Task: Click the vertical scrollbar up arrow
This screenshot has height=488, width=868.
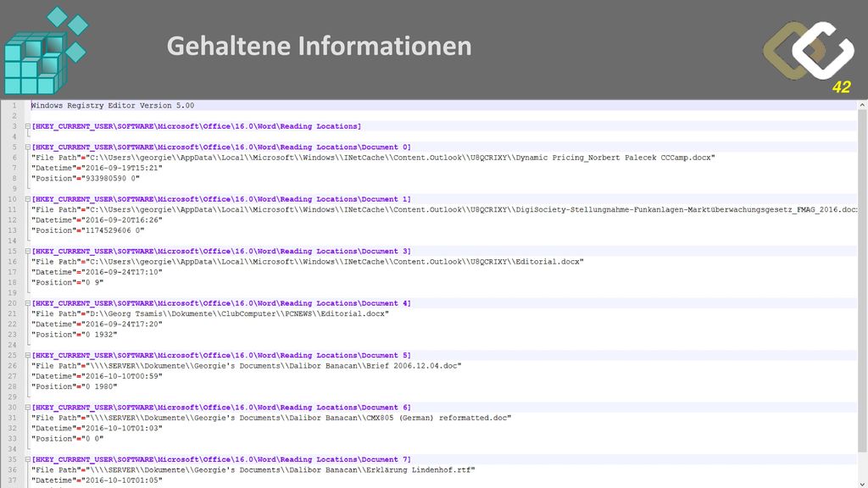Action: tap(862, 105)
